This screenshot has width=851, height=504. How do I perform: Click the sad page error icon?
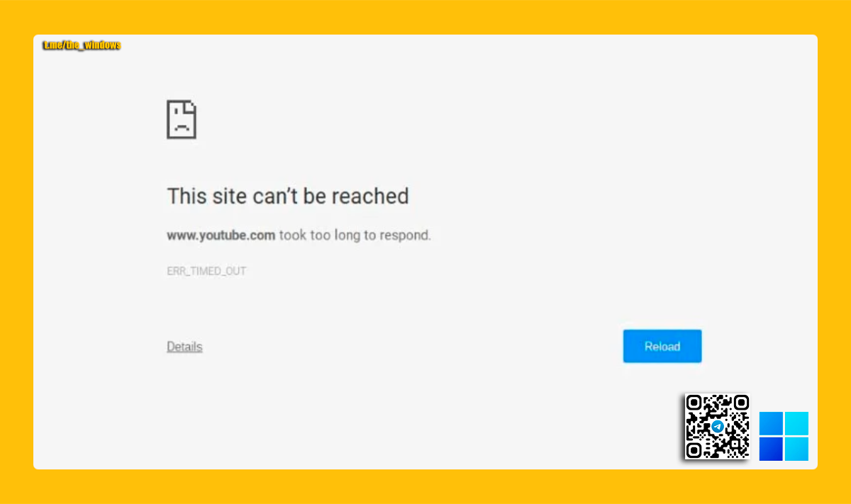[182, 119]
